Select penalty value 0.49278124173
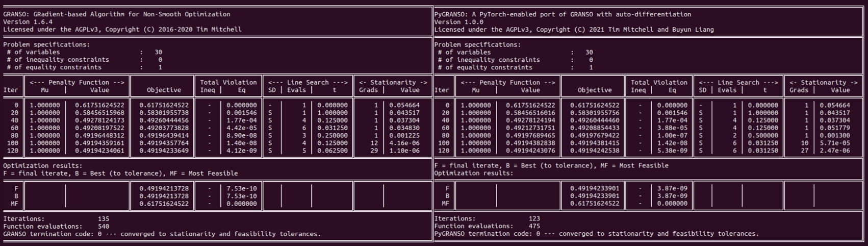The width and height of the screenshot is (868, 246). point(99,120)
